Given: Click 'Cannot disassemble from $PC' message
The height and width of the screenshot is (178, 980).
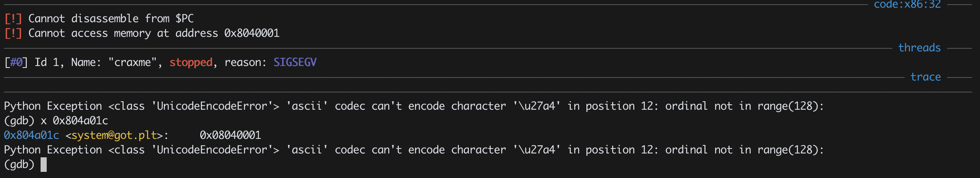Looking at the screenshot, I should tap(111, 18).
